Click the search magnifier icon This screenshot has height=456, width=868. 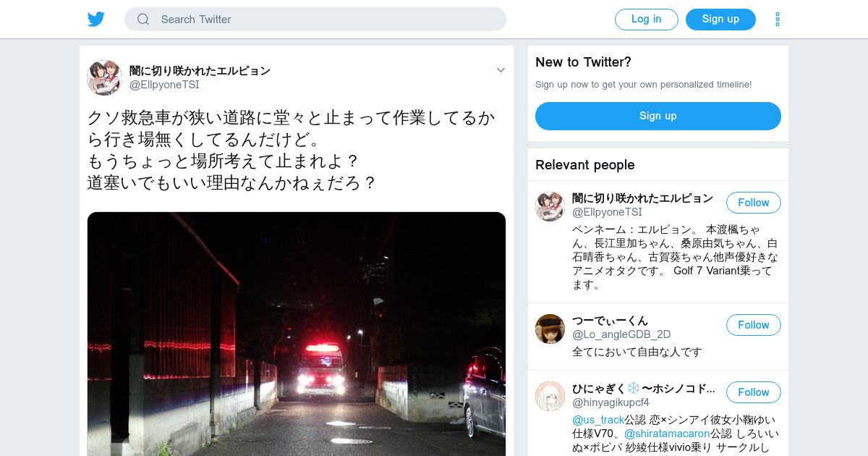[x=143, y=20]
